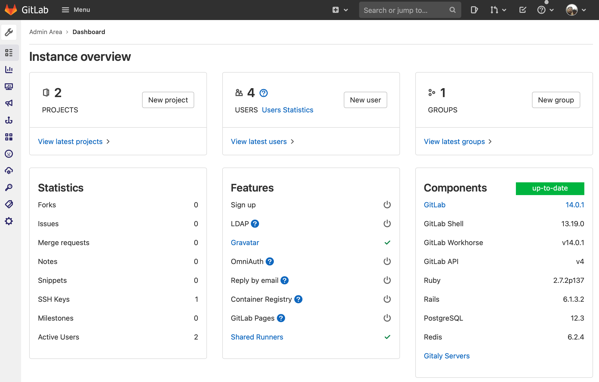Screen dimensions: 599x382
Task: Click the Reply by email power icon
Action: click(x=387, y=280)
